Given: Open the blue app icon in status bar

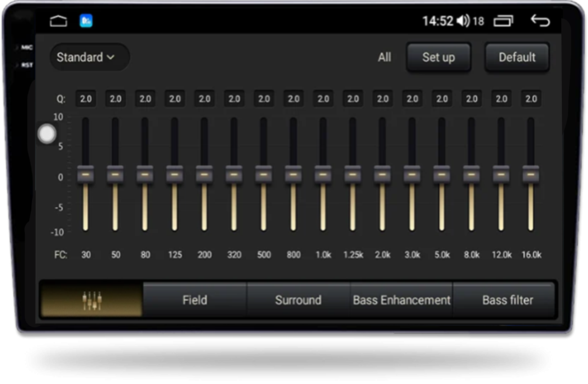Looking at the screenshot, I should [x=86, y=21].
